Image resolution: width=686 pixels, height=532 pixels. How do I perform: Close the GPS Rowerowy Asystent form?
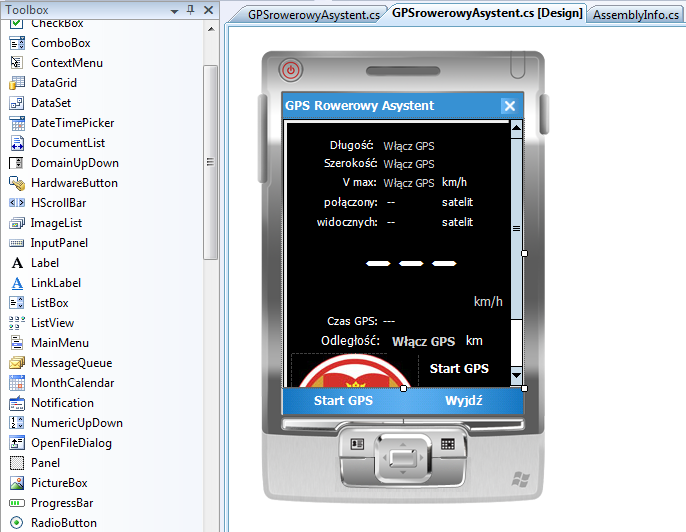pyautogui.click(x=509, y=106)
